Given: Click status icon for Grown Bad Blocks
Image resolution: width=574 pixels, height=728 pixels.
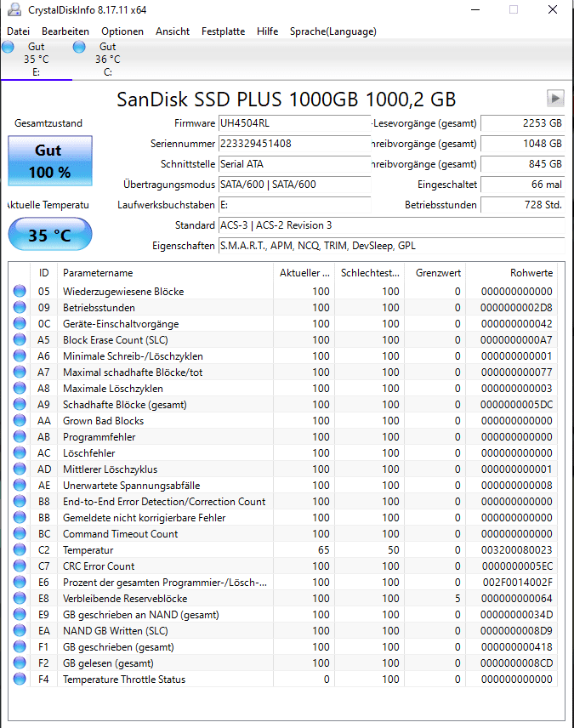Looking at the screenshot, I should (20, 421).
